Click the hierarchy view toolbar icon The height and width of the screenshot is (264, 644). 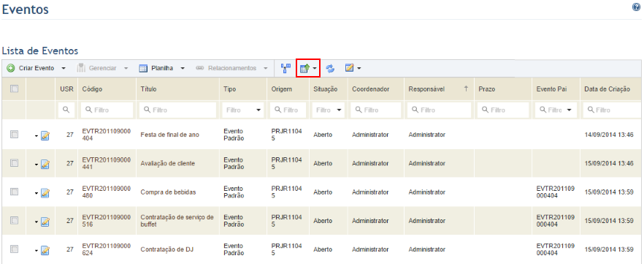[x=286, y=68]
